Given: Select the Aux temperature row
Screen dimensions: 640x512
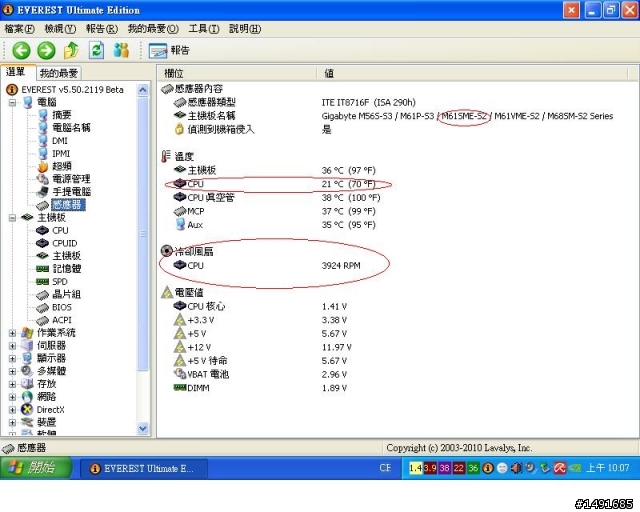Looking at the screenshot, I should pyautogui.click(x=275, y=225).
